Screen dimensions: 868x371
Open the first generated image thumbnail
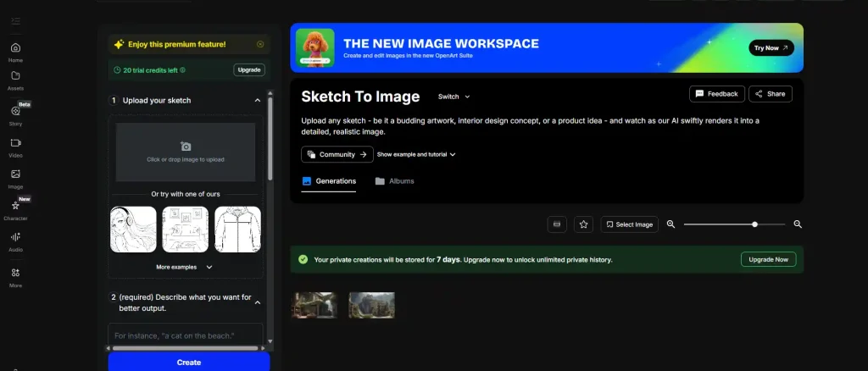(x=314, y=305)
